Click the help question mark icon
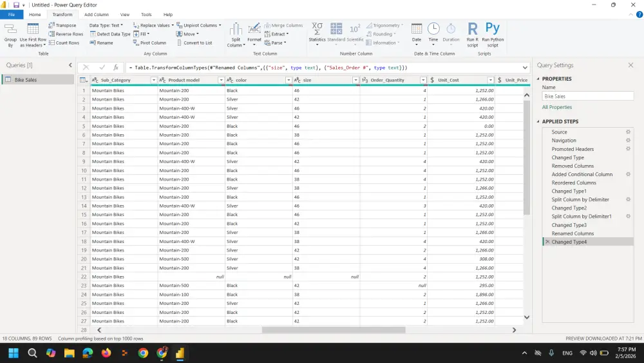This screenshot has height=363, width=644. pos(639,14)
